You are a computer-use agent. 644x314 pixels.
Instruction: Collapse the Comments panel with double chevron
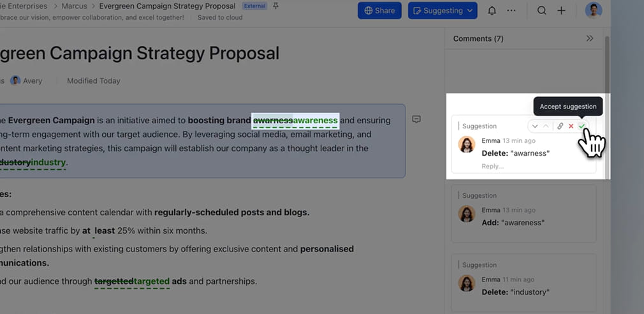590,39
